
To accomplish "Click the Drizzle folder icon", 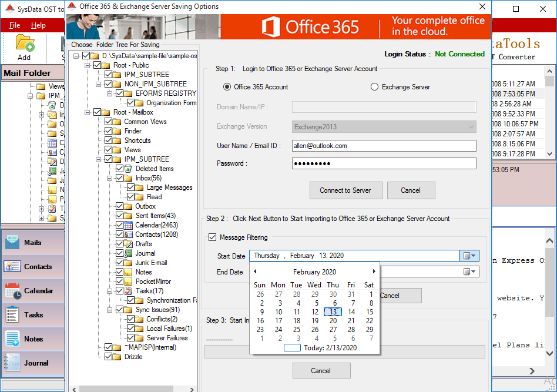I will 117,357.
